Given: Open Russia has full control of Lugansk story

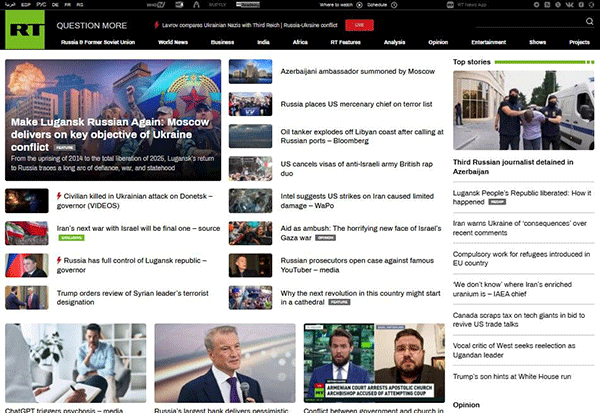Looking at the screenshot, I should coord(132,265).
